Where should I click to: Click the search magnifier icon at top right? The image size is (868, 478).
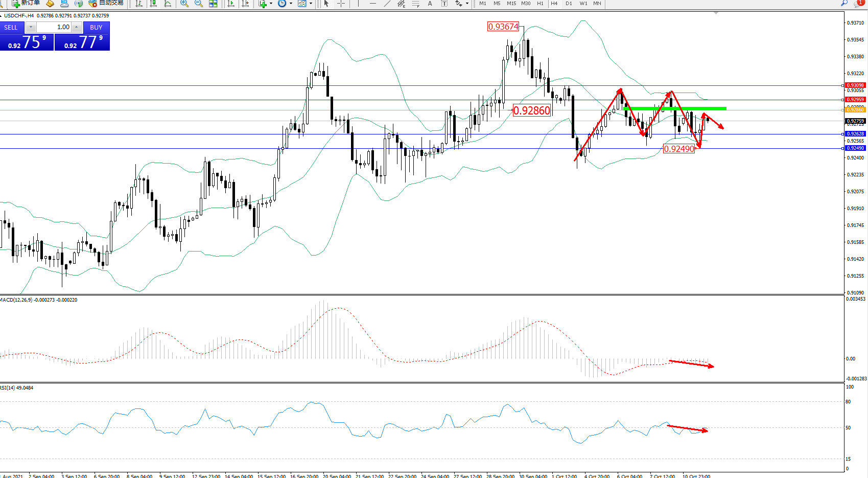[x=844, y=3]
